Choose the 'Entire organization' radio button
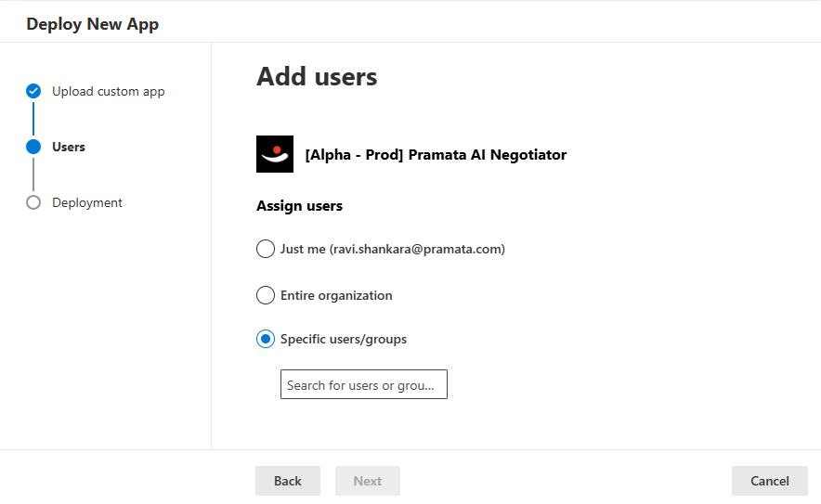The height and width of the screenshot is (504, 821). coord(266,295)
